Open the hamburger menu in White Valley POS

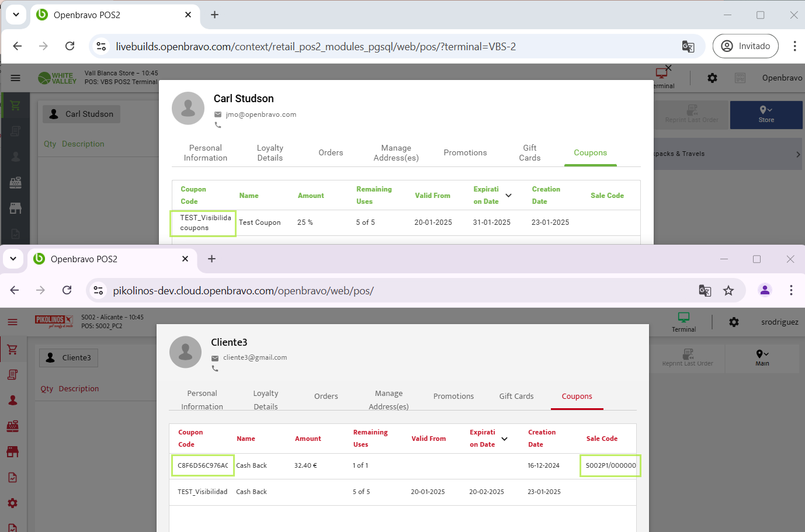[x=16, y=78]
